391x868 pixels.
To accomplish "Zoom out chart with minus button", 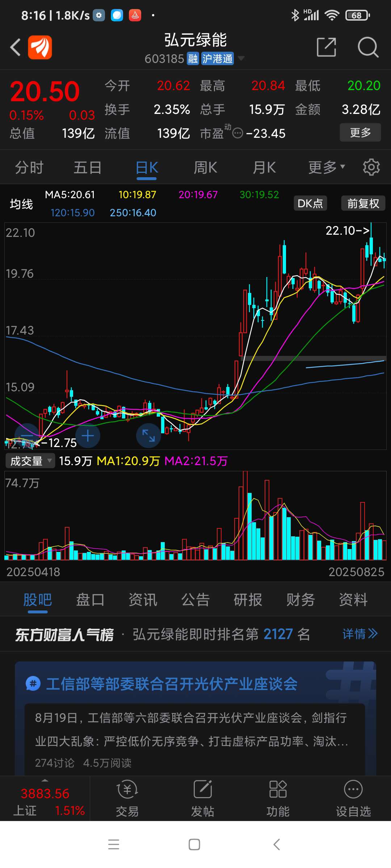I will tap(27, 435).
